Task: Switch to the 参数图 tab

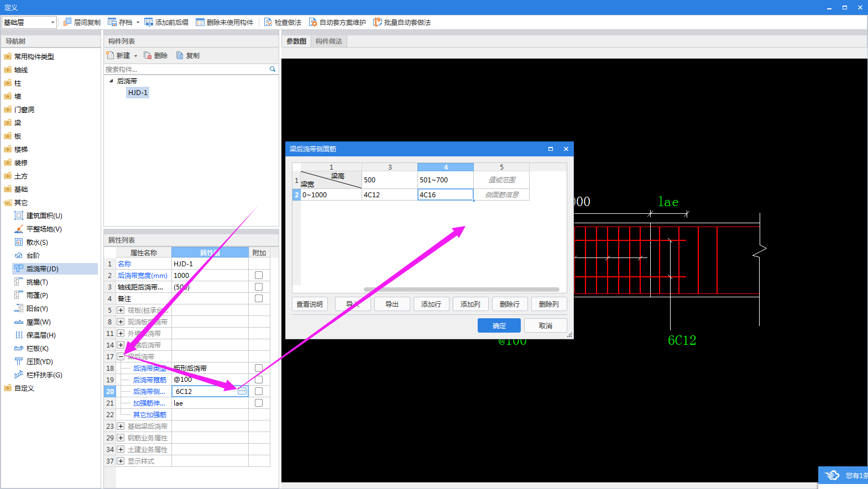Action: coord(296,41)
